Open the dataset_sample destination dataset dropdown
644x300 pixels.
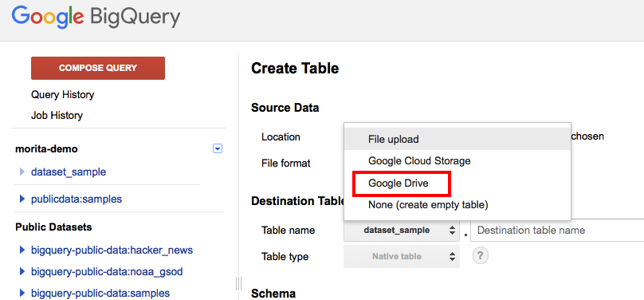pyautogui.click(x=402, y=230)
